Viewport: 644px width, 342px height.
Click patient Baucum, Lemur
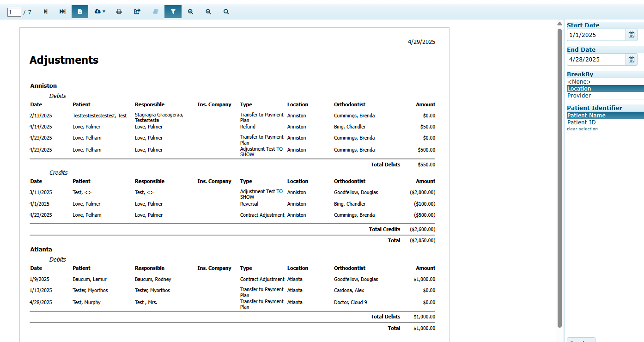pos(90,279)
